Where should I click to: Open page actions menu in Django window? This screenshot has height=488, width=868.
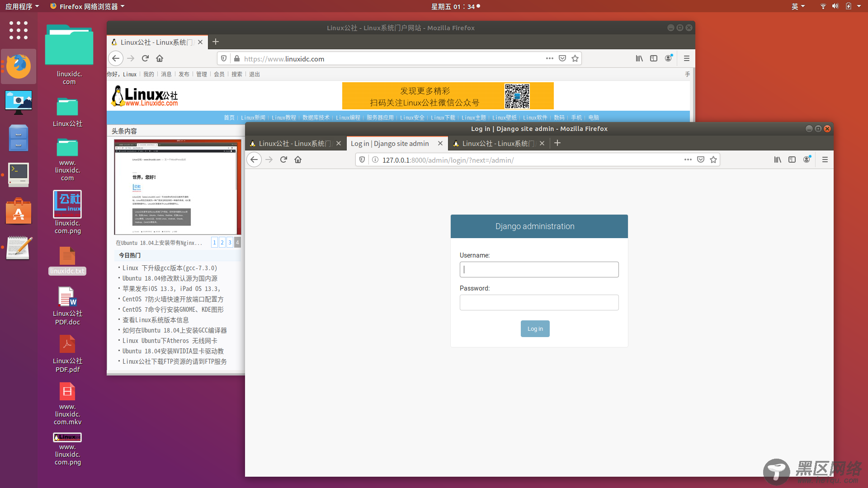tap(688, 160)
